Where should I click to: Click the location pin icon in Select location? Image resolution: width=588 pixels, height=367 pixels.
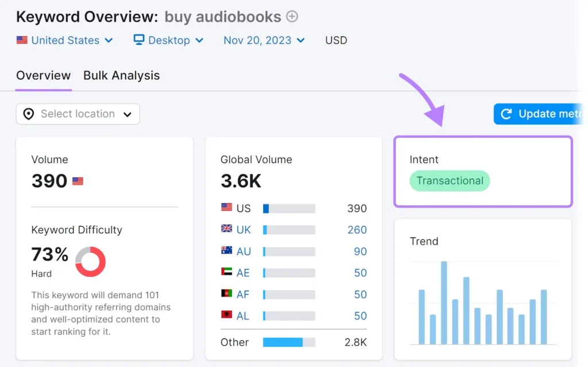click(28, 114)
